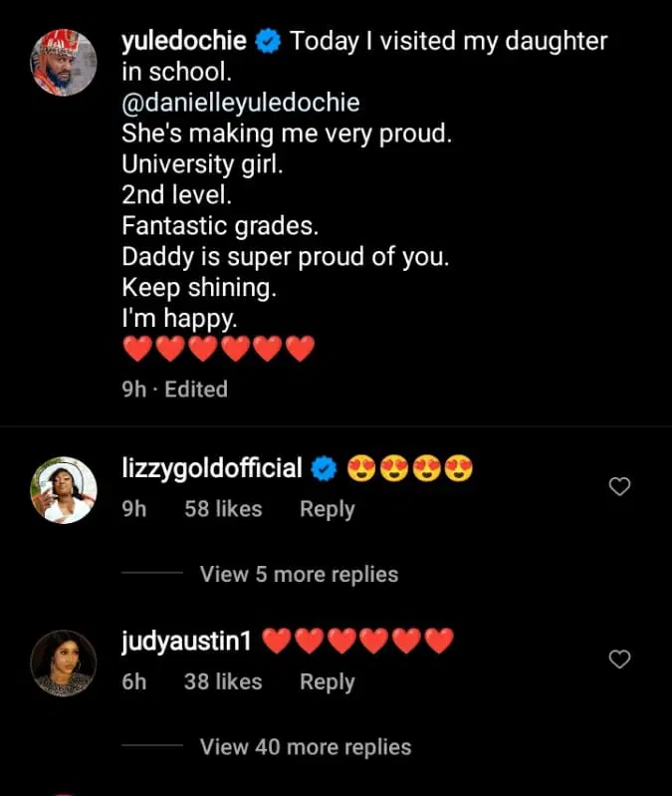The width and height of the screenshot is (672, 796).
Task: Expand View 40 more replies
Action: click(305, 746)
